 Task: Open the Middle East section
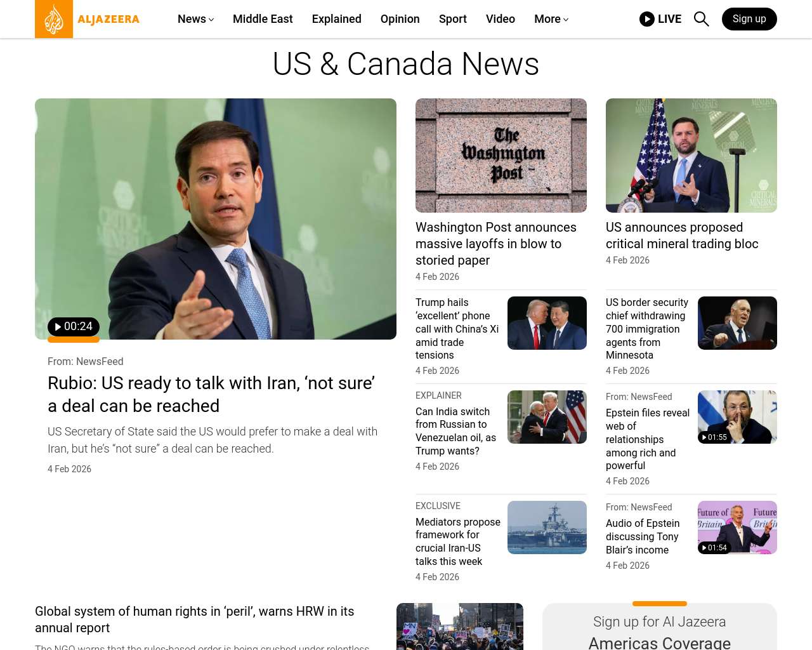tap(263, 19)
